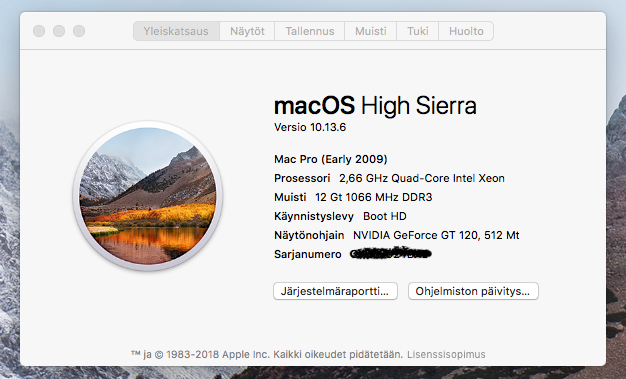Screen dimensions: 626x379
Task: Click the zoom window button
Action: (x=79, y=31)
